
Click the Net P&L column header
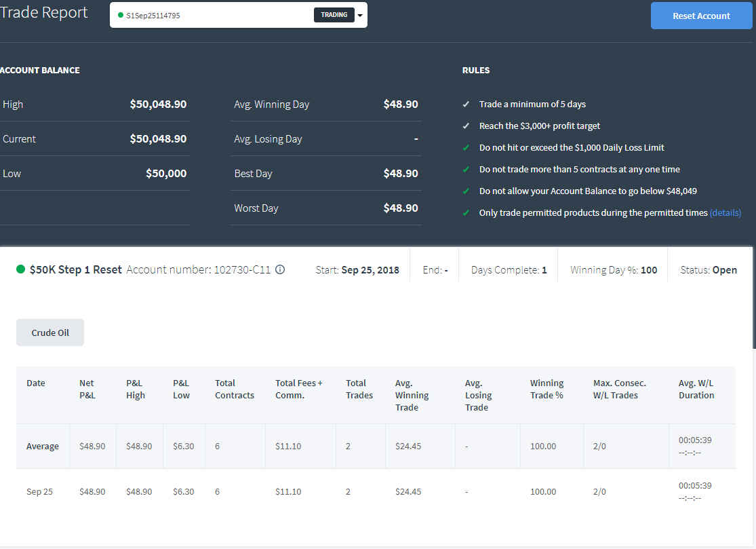(87, 389)
